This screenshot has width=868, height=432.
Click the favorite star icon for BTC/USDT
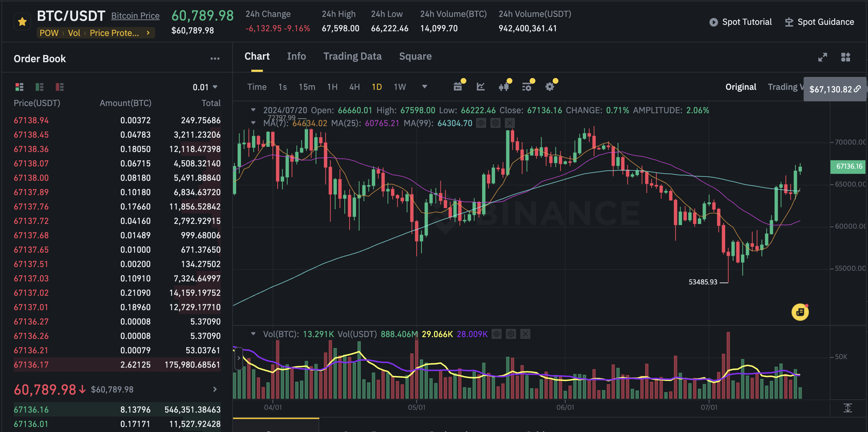click(22, 22)
